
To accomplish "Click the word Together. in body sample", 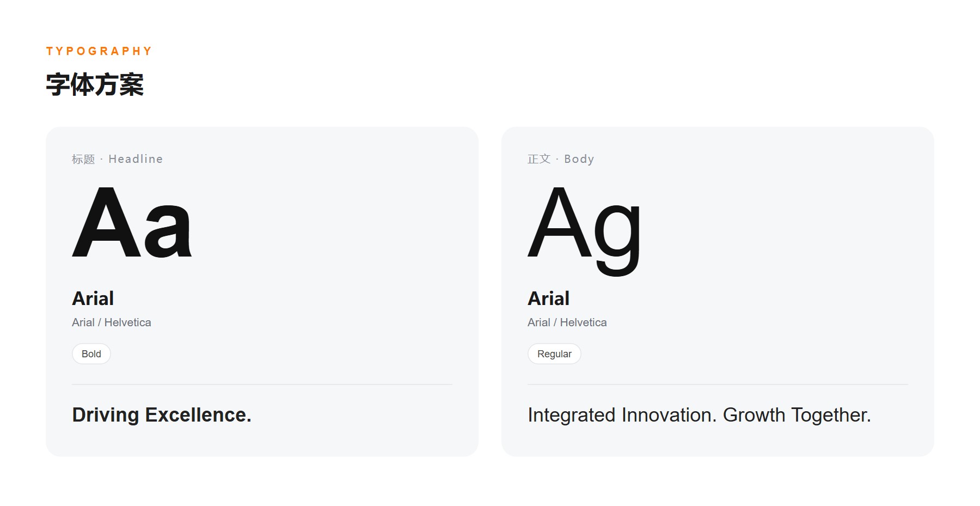I will pos(831,415).
